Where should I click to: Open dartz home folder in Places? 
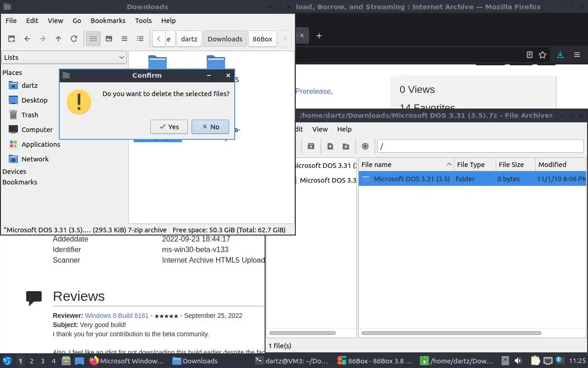pos(29,86)
